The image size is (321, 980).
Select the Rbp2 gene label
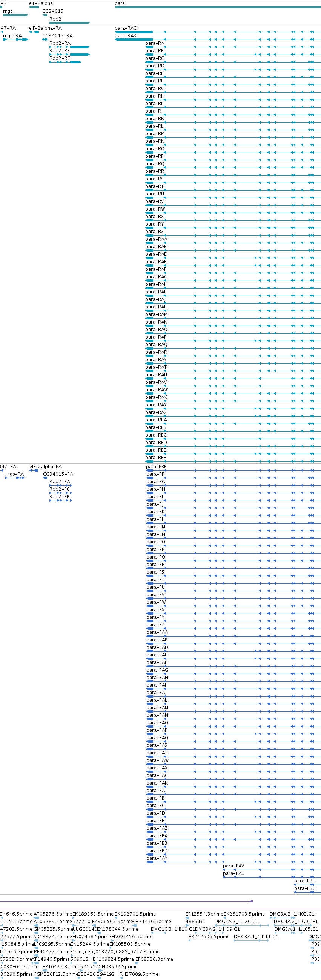(x=55, y=19)
